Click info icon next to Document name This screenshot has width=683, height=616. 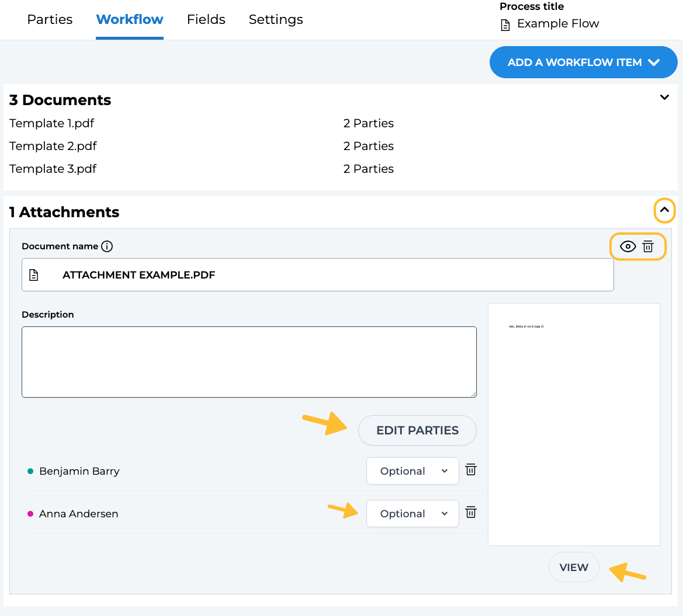pos(107,246)
